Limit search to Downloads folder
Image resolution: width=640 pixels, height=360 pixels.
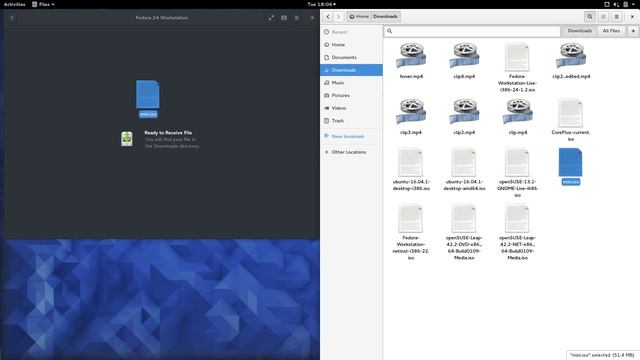click(580, 31)
